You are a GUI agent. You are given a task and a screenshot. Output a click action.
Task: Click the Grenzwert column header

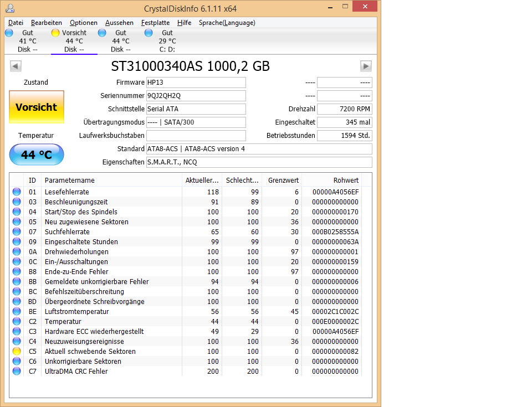click(282, 180)
